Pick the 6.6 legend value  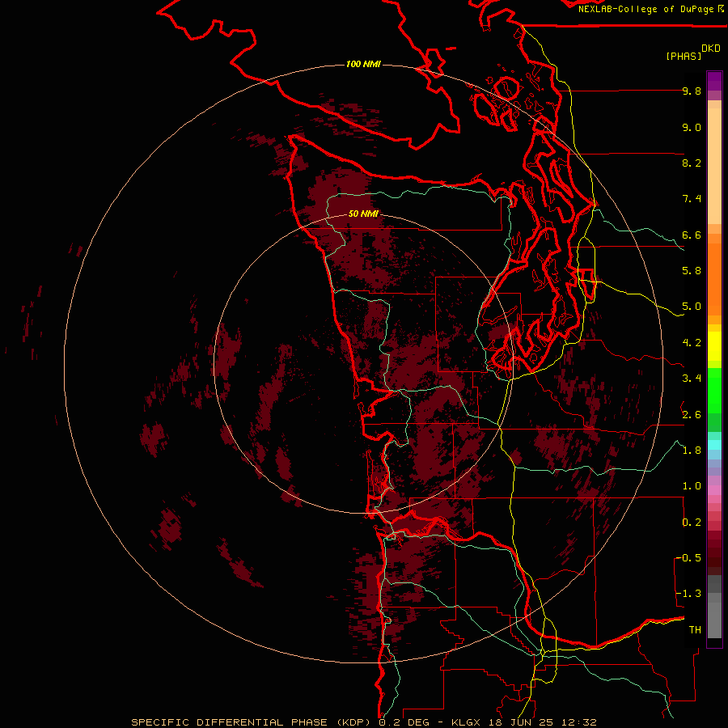point(692,235)
